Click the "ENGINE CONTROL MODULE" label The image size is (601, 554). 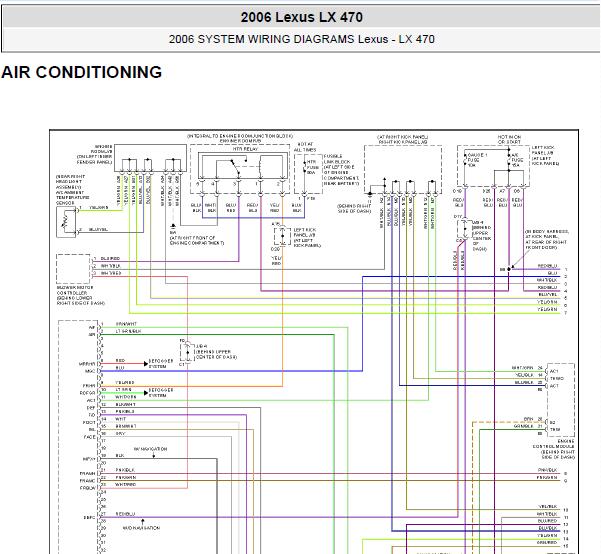coord(553,444)
